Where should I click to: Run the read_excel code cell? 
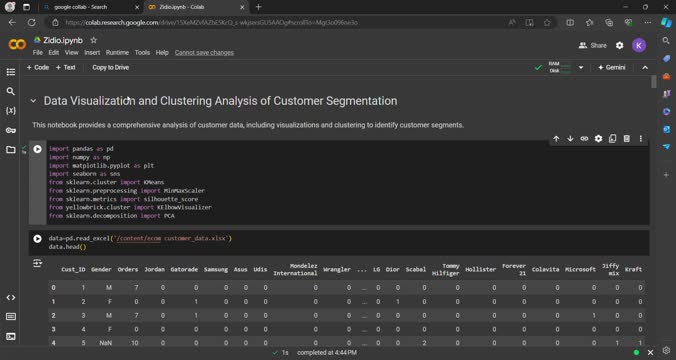tap(38, 238)
